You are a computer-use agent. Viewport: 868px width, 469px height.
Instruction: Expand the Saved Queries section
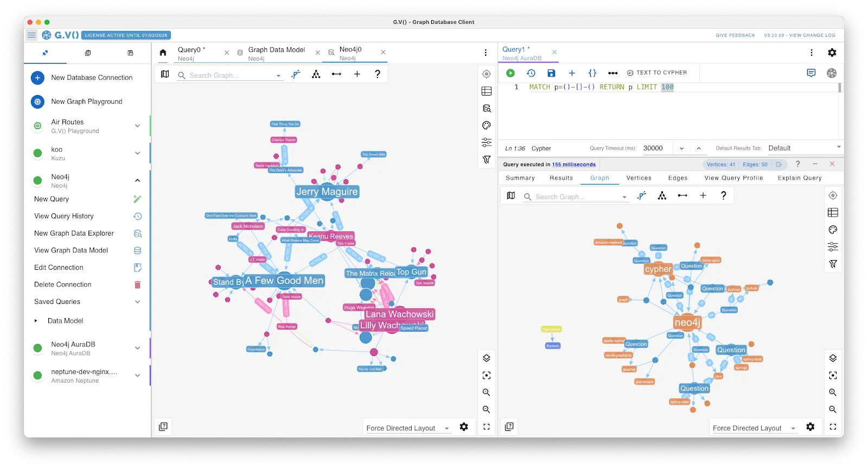(x=137, y=302)
